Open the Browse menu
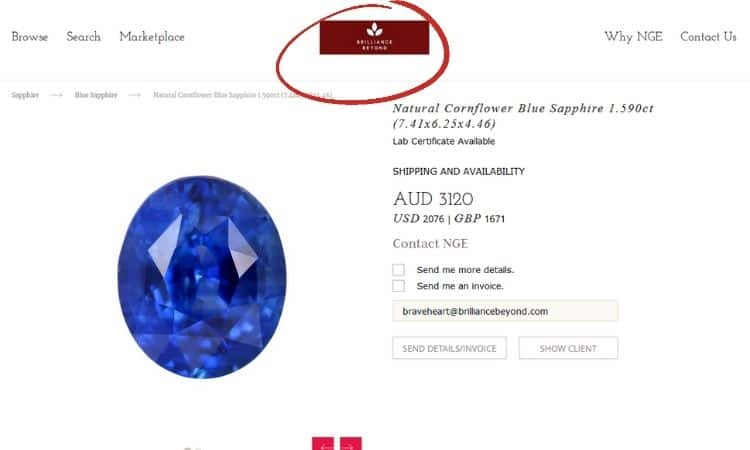The width and height of the screenshot is (750, 450). [x=30, y=37]
